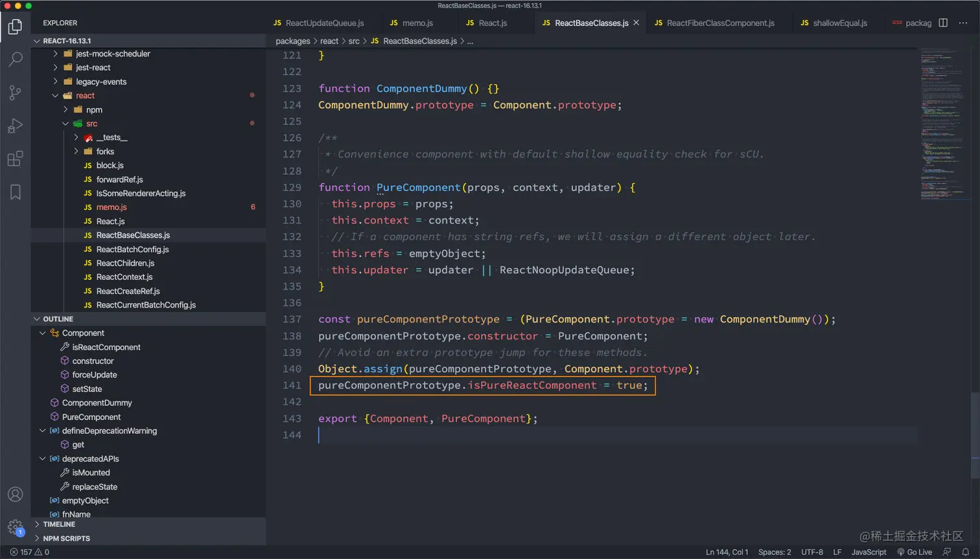
Task: Click src in breadcrumb path
Action: pyautogui.click(x=354, y=41)
